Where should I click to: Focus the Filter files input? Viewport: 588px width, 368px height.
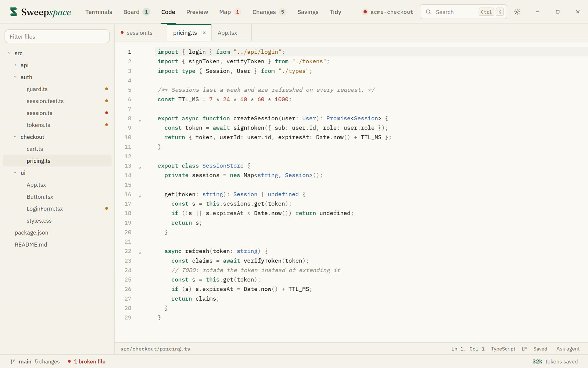(57, 36)
